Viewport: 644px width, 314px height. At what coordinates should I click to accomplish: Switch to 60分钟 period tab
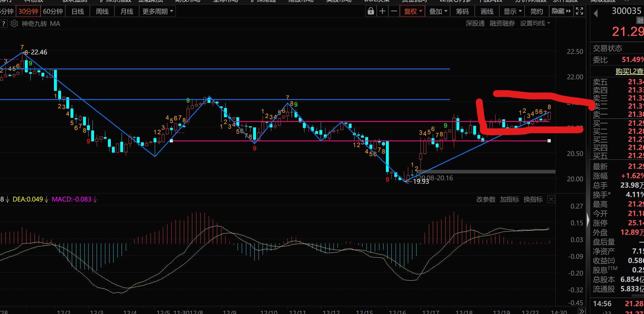click(53, 11)
